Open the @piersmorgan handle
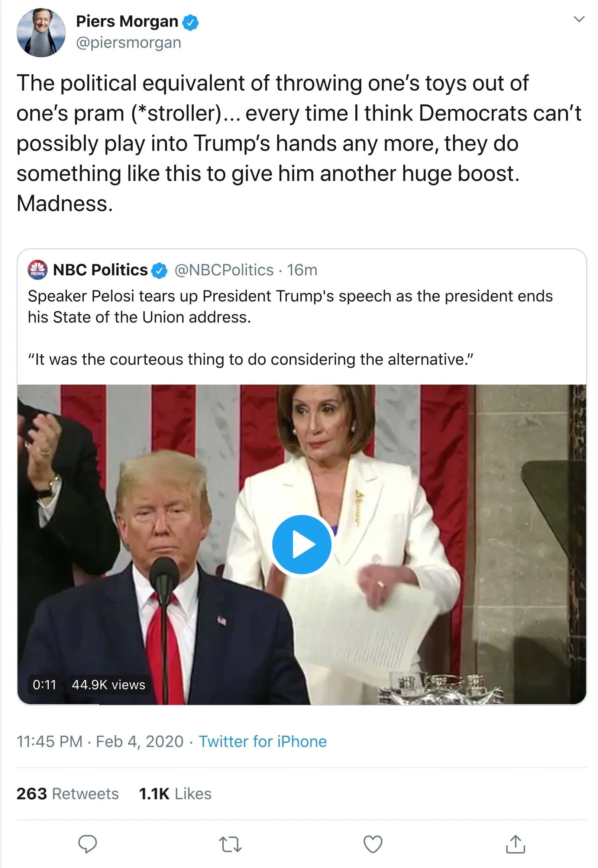This screenshot has width=598, height=868. point(129,43)
